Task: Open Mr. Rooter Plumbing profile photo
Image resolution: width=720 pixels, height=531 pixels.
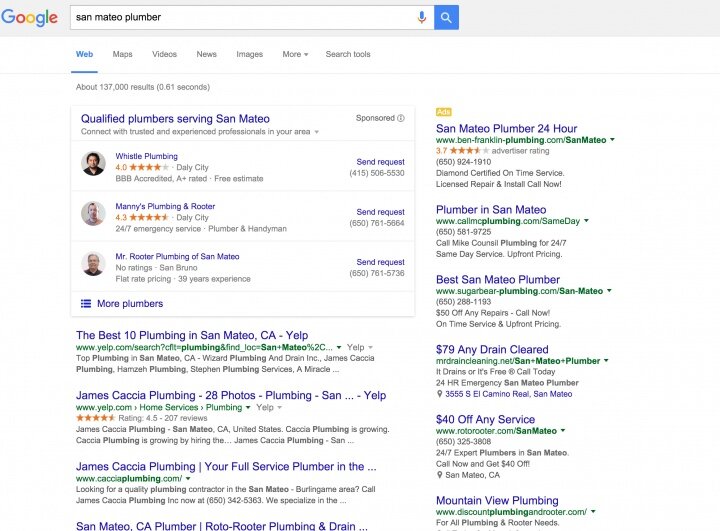Action: pos(93,264)
